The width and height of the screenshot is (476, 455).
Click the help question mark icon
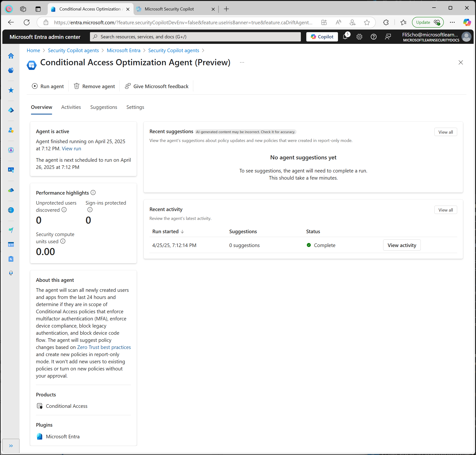click(x=373, y=37)
